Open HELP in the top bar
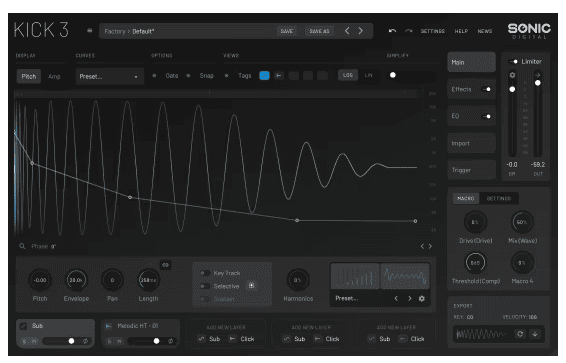The image size is (566, 363). click(x=461, y=31)
